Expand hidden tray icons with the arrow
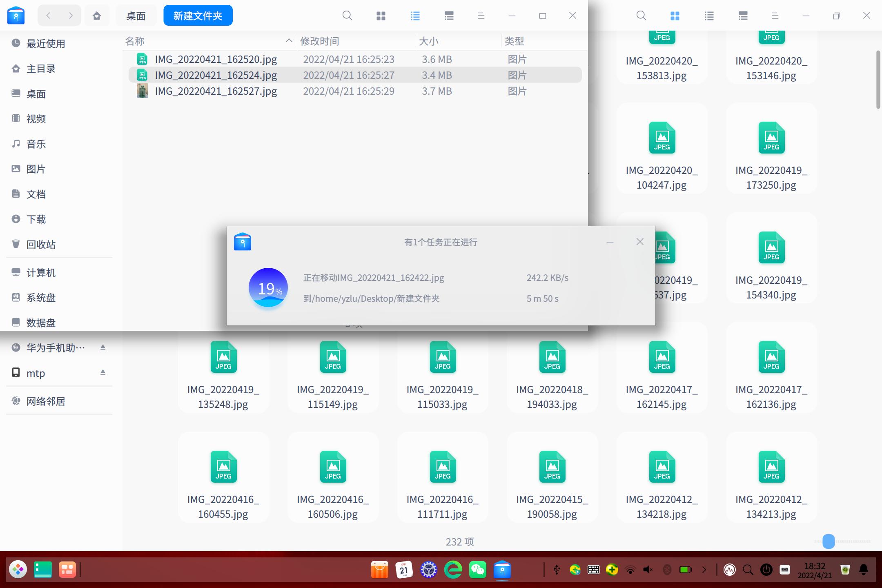The image size is (882, 588). pos(704,569)
